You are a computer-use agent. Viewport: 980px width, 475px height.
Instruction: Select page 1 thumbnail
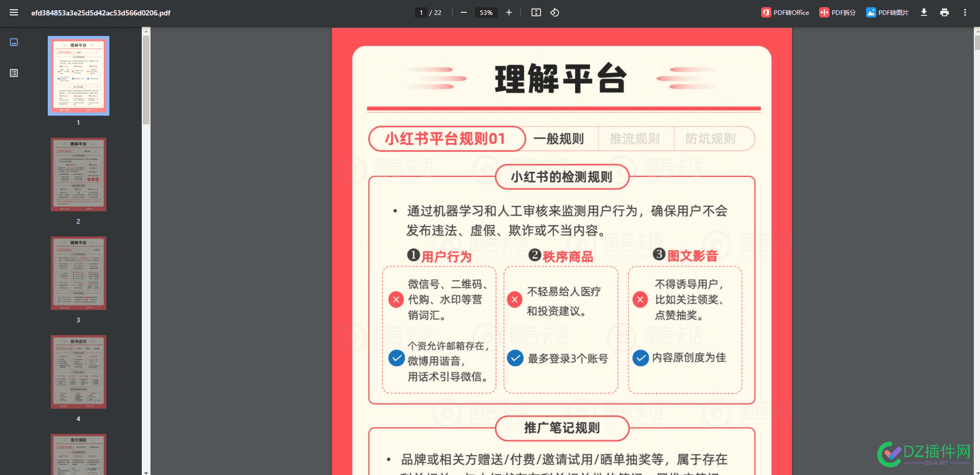point(79,76)
